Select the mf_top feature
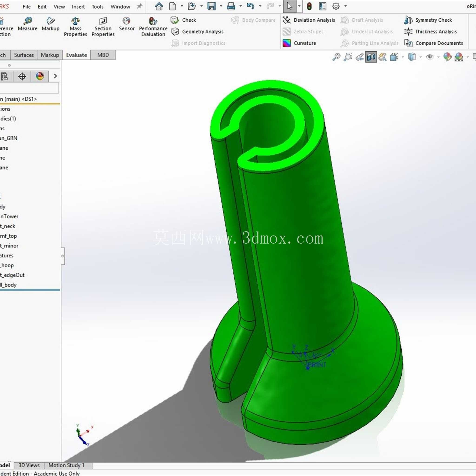 9,236
